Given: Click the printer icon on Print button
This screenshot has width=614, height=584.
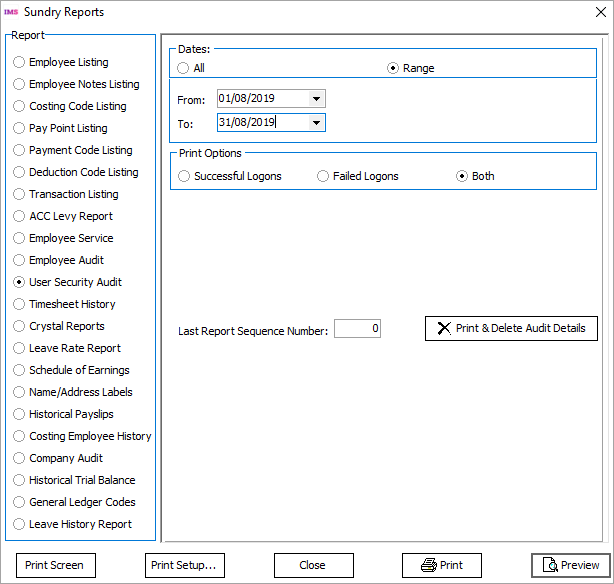Looking at the screenshot, I should point(428,565).
